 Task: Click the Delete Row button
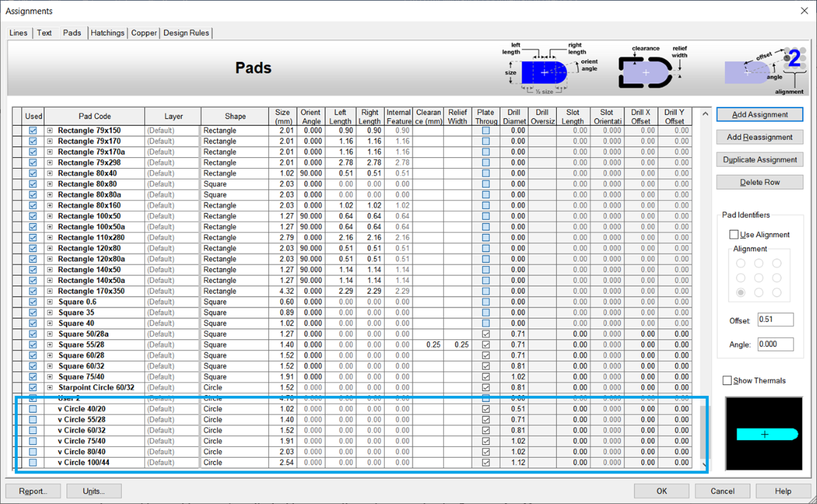tap(760, 182)
